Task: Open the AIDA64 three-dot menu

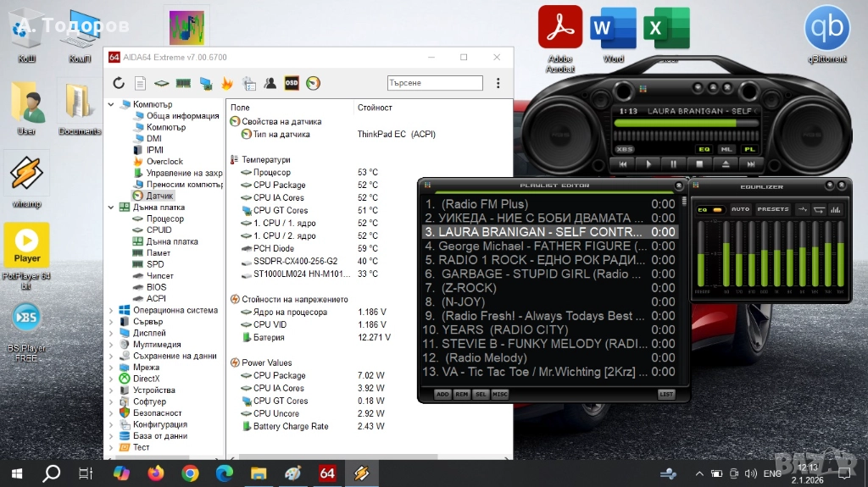Action: coord(498,83)
